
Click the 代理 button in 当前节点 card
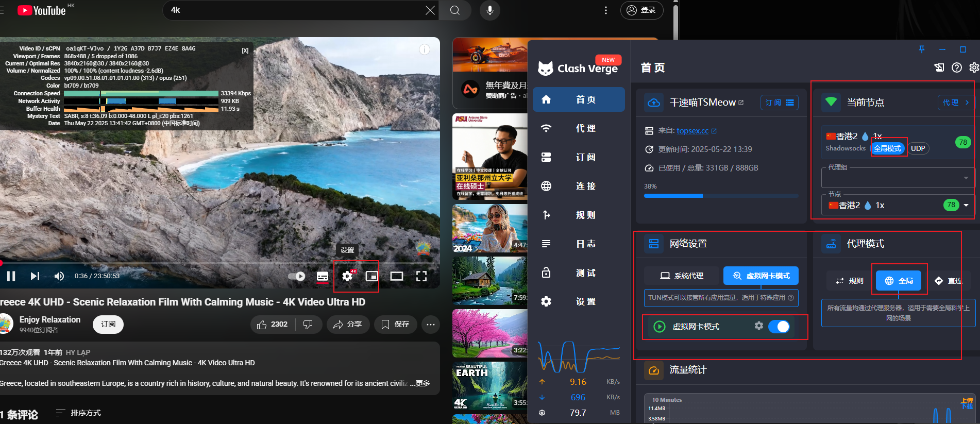pyautogui.click(x=956, y=103)
